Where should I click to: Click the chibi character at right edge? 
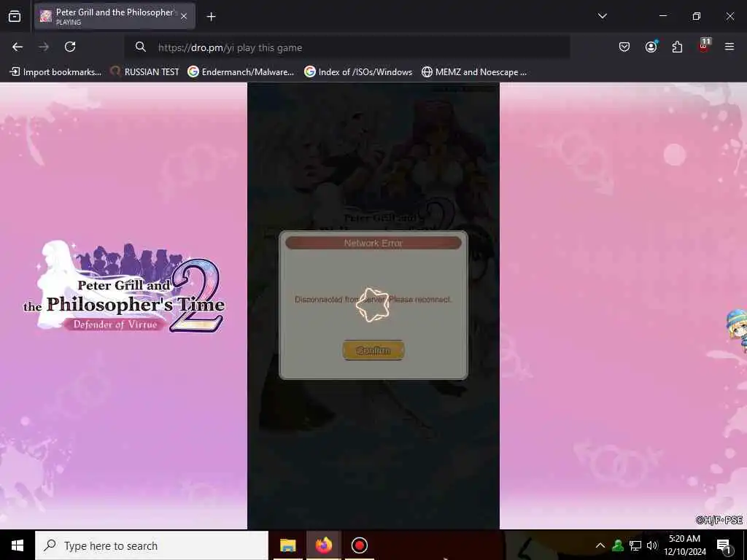[737, 330]
